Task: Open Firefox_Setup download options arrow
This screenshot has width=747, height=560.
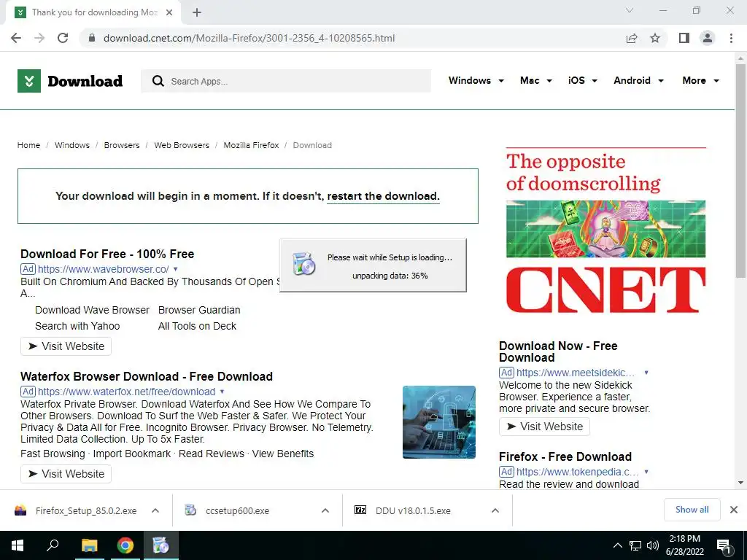Action: coord(155,510)
